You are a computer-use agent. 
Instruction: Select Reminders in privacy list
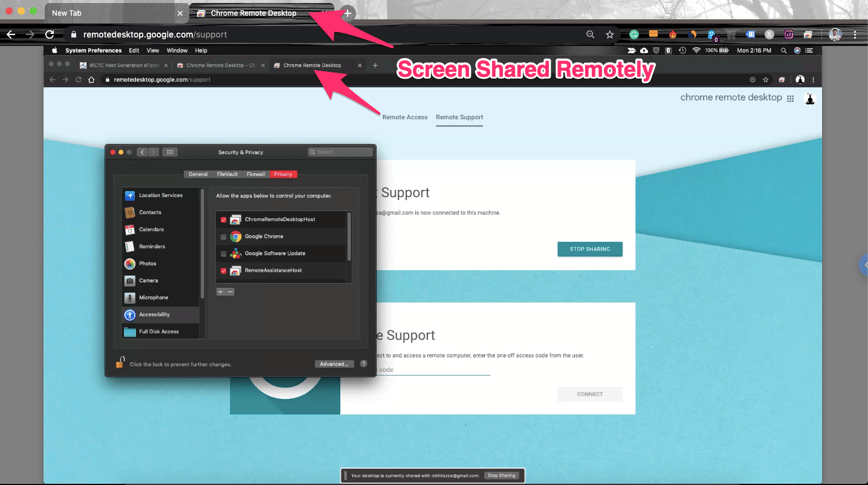click(x=161, y=246)
